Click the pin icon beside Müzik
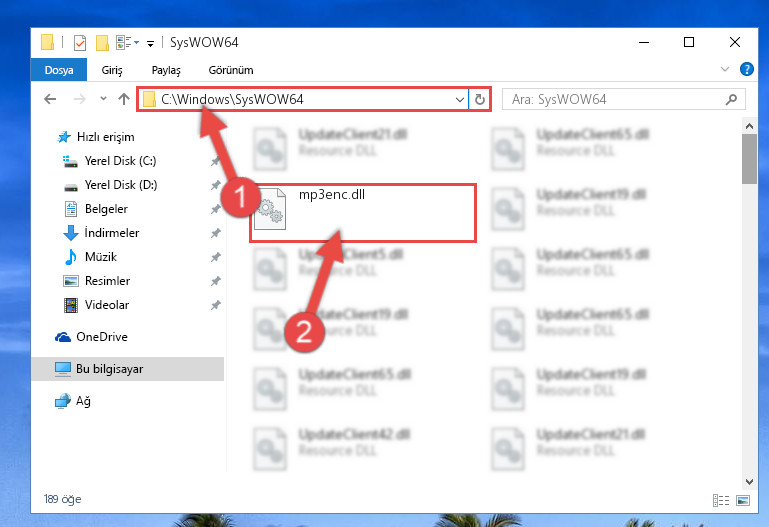Screen dimensions: 769x527 [x=215, y=257]
